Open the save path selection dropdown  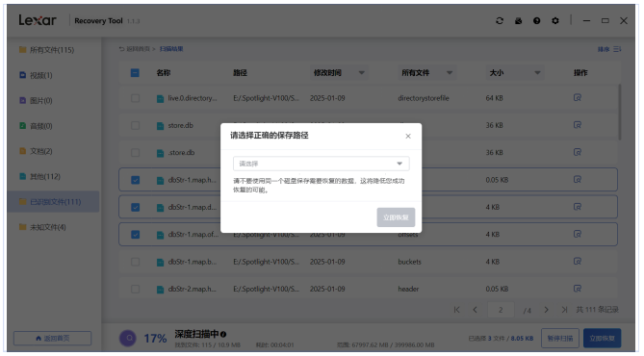[x=322, y=164]
